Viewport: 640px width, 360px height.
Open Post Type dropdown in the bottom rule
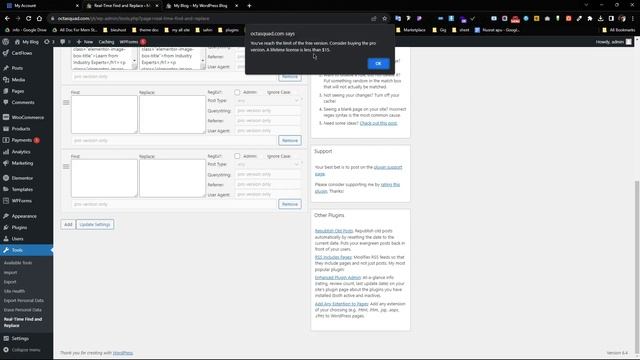(268, 164)
